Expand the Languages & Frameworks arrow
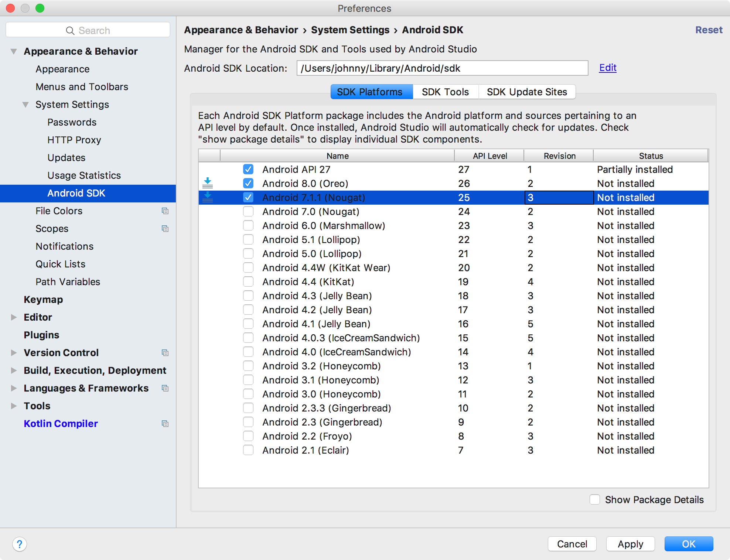730x560 pixels. click(x=14, y=388)
